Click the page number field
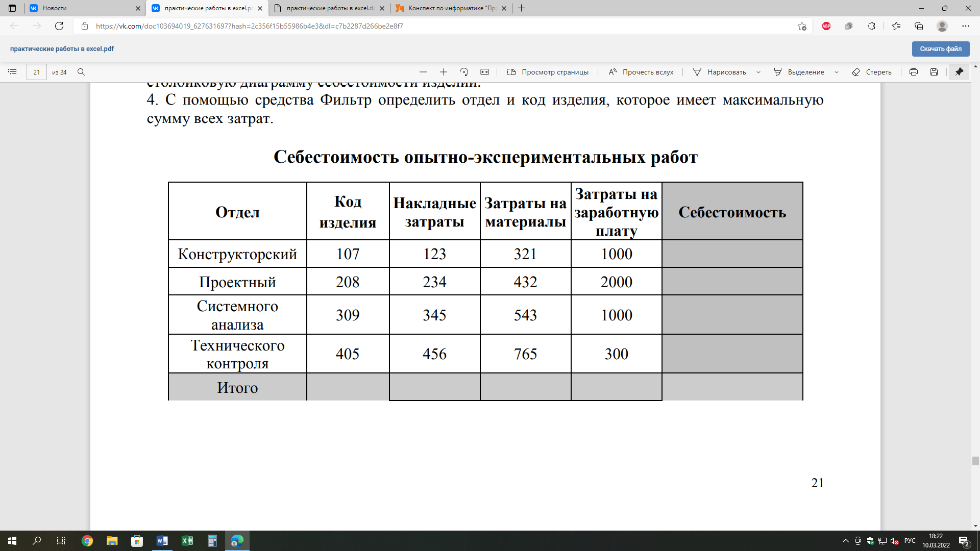980x551 pixels. point(37,72)
